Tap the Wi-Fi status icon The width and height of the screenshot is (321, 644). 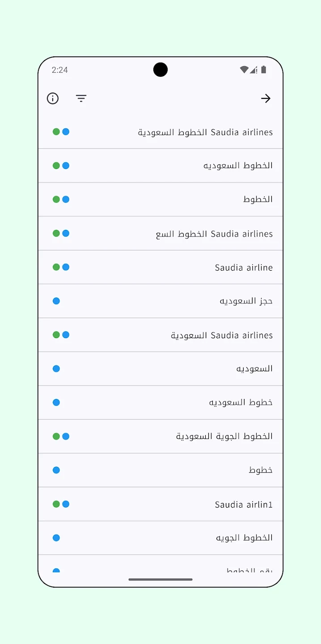[x=244, y=70]
